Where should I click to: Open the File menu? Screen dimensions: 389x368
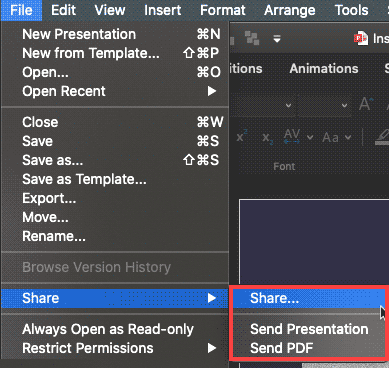[x=21, y=10]
